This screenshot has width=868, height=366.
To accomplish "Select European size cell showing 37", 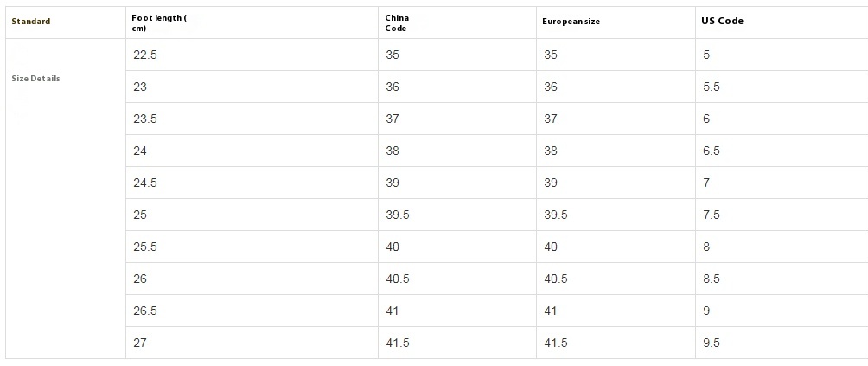I will tap(551, 119).
